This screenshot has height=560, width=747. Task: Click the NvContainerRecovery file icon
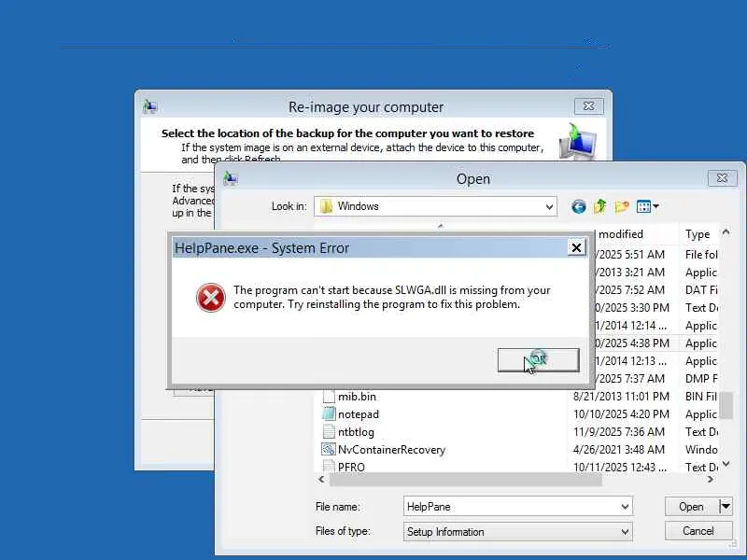pos(329,449)
